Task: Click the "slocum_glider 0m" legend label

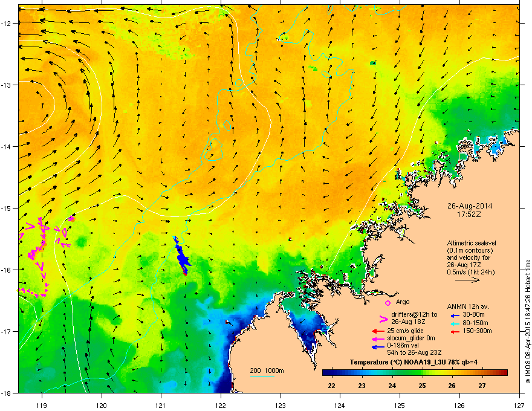Action: tap(411, 338)
